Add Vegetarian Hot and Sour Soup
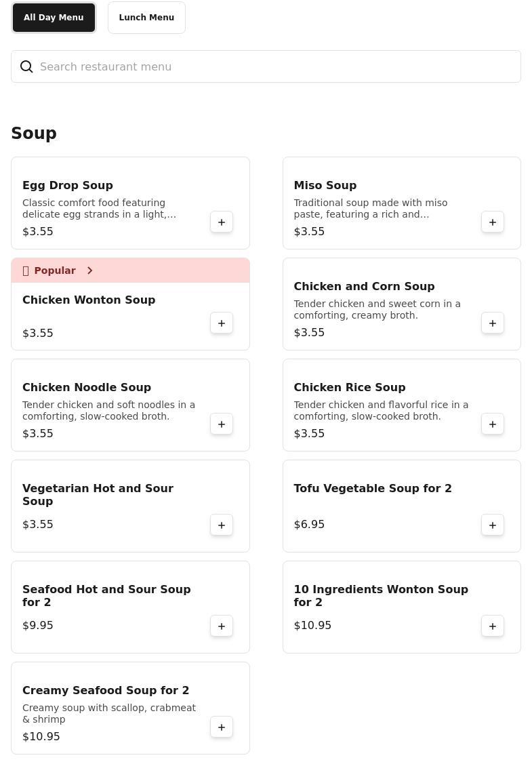 click(222, 525)
